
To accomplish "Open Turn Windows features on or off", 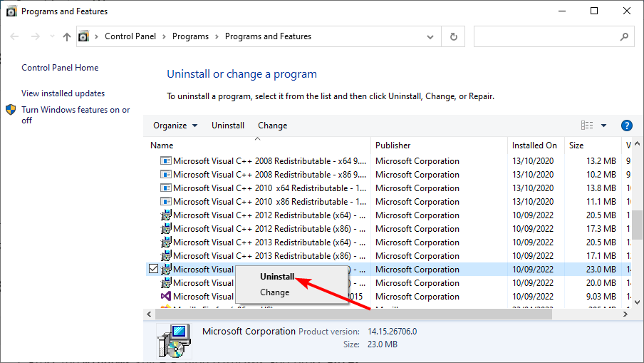I will (76, 115).
